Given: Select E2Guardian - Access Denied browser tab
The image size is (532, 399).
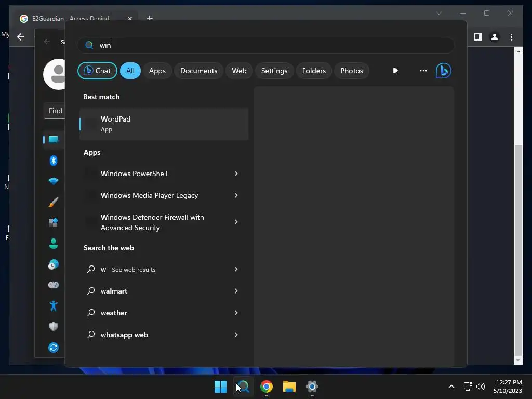Looking at the screenshot, I should (x=76, y=18).
